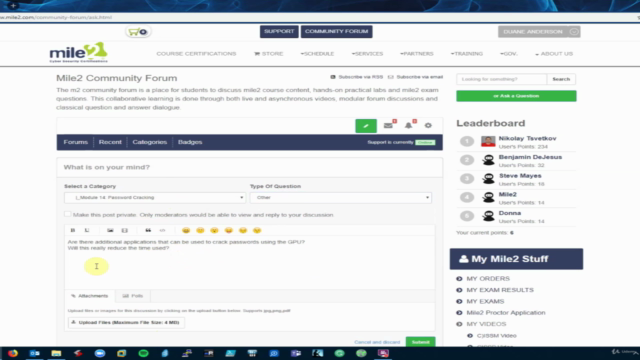Switch to the Recent tab
The image size is (640, 360).
point(110,142)
